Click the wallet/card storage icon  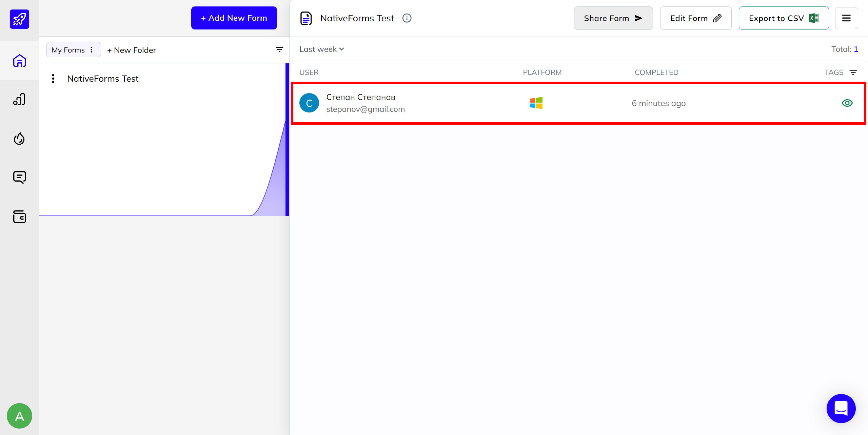coord(19,216)
